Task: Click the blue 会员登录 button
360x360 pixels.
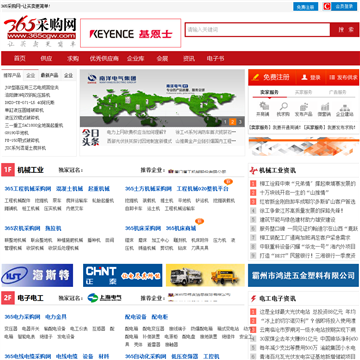Action: [x=344, y=6]
